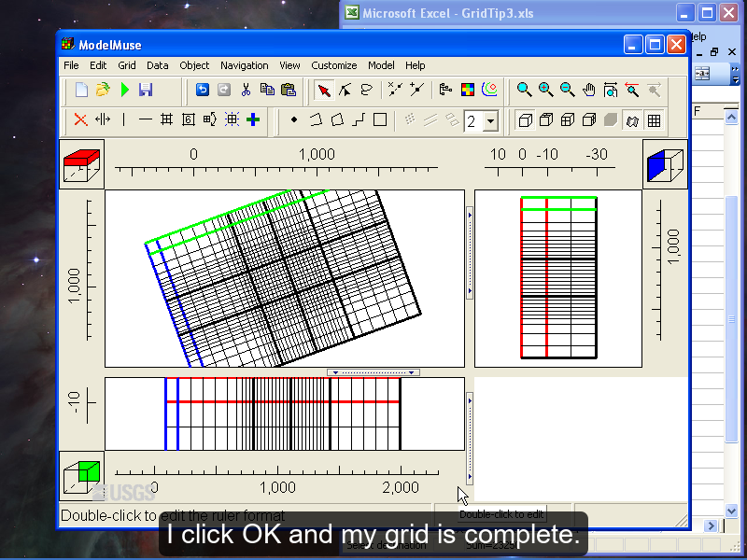The width and height of the screenshot is (747, 560).
Task: Click the blue side-view cube icon
Action: click(x=665, y=164)
